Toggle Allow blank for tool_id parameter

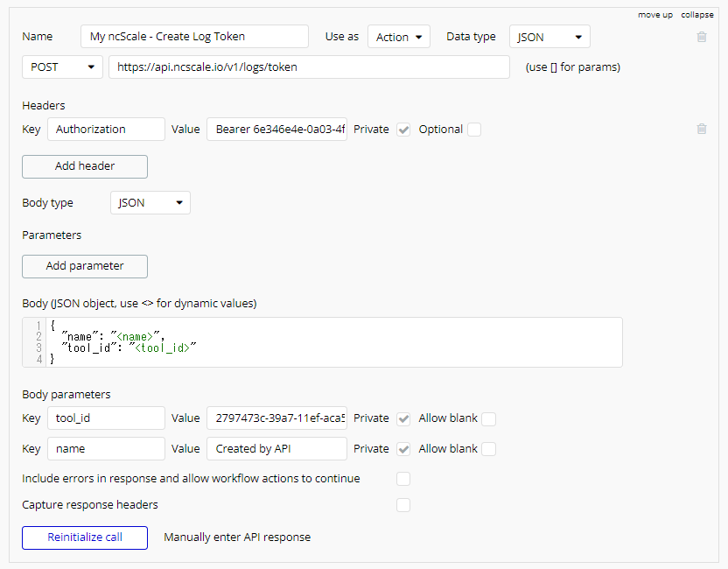coord(488,418)
